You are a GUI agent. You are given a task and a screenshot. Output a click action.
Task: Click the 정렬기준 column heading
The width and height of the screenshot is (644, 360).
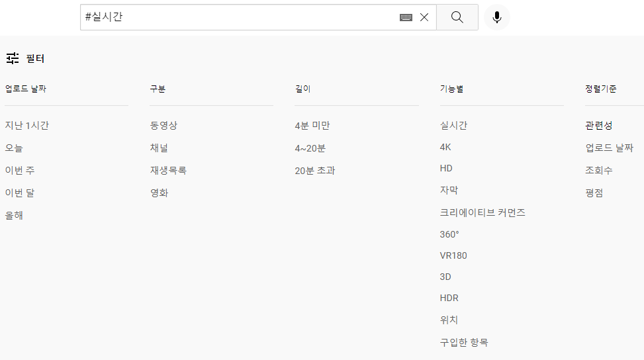click(x=601, y=89)
